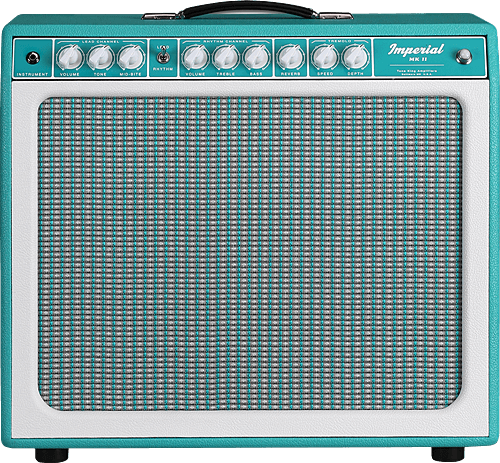Turn the Treble knob

point(226,57)
